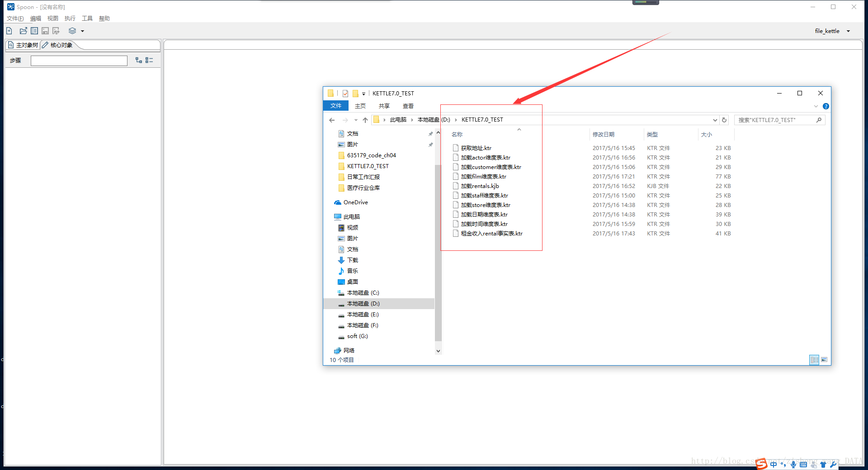Click 此电脑 in the address breadcrumb
This screenshot has height=470, width=868.
398,120
